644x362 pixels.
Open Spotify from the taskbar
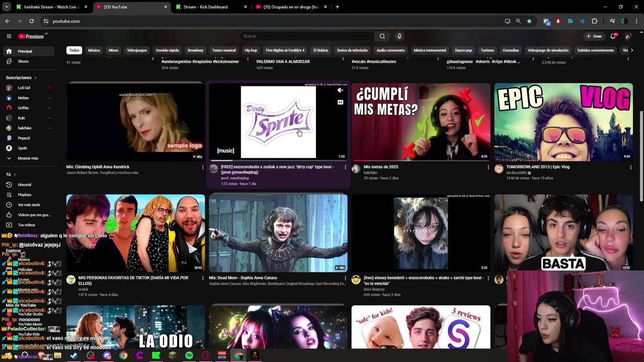pos(189,355)
